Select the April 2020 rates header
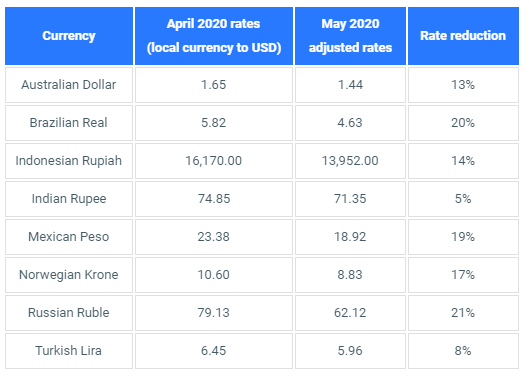 [x=214, y=36]
